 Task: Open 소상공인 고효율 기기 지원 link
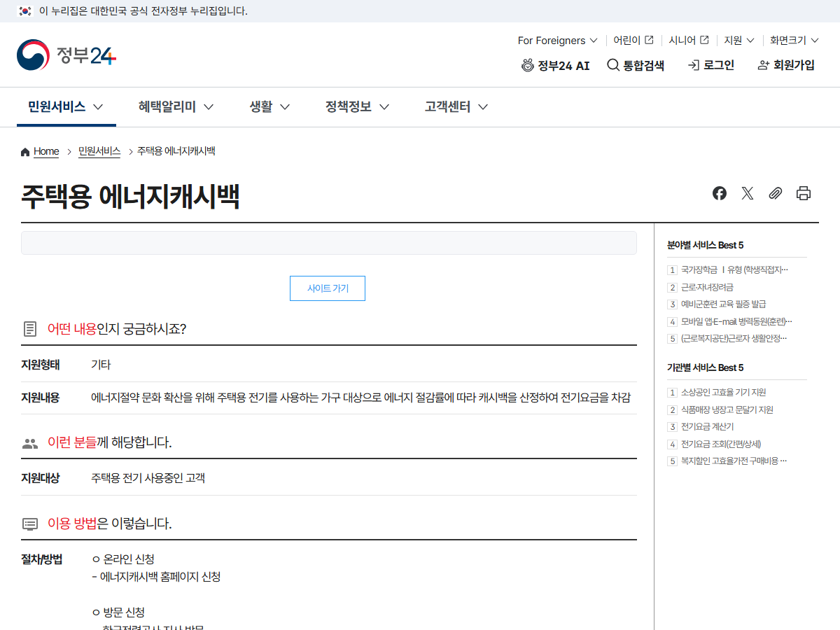coord(723,392)
